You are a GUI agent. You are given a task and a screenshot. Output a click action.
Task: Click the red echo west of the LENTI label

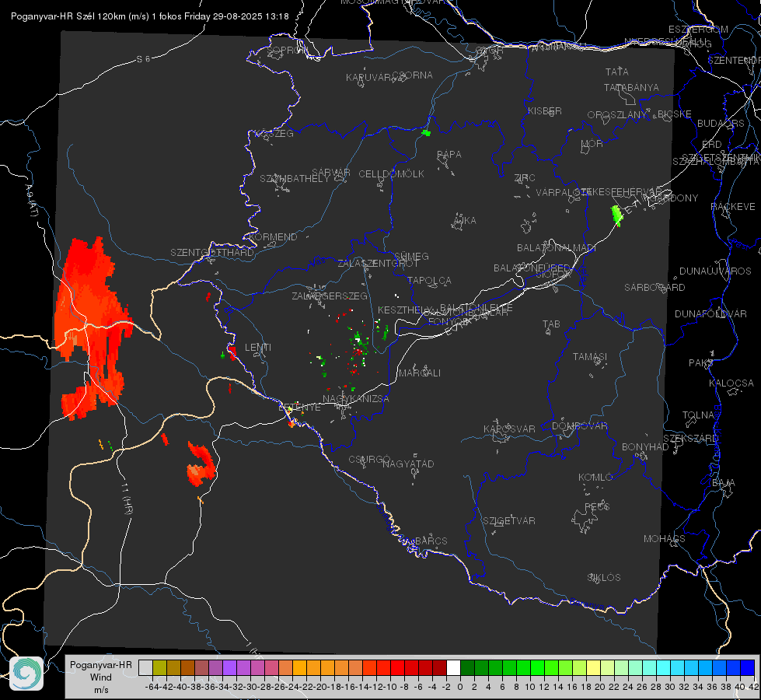tap(232, 352)
